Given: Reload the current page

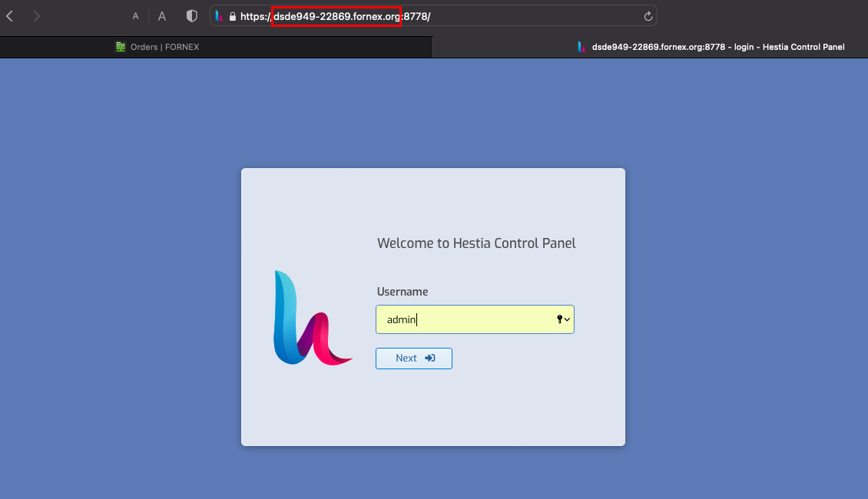Looking at the screenshot, I should (648, 16).
